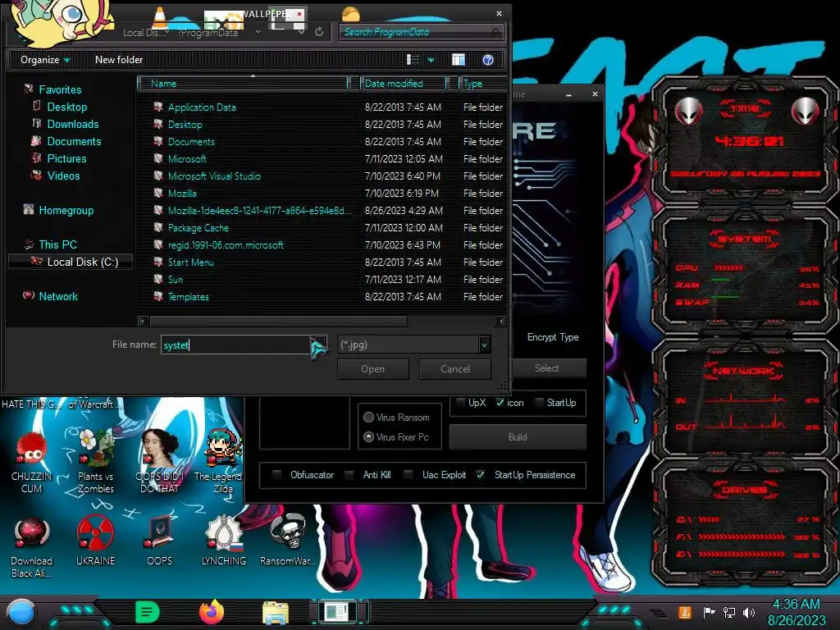
Task: Tick the Anti Kill checkbox
Action: pyautogui.click(x=349, y=475)
